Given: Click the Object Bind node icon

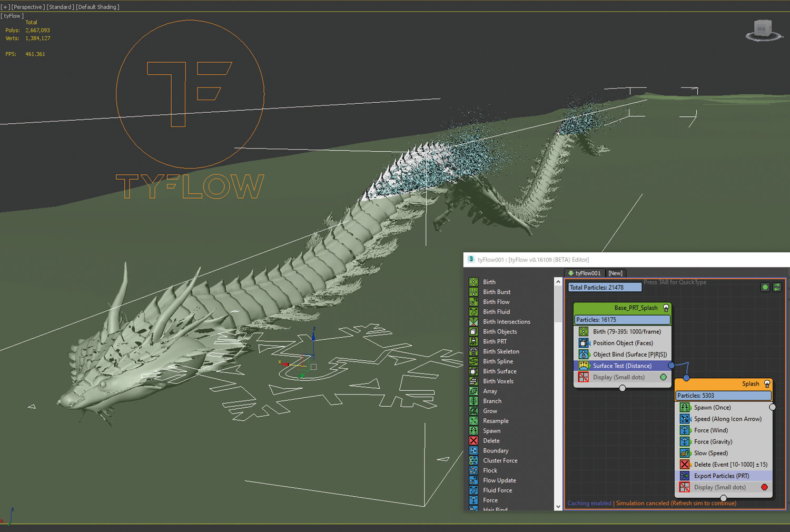Looking at the screenshot, I should pos(584,354).
